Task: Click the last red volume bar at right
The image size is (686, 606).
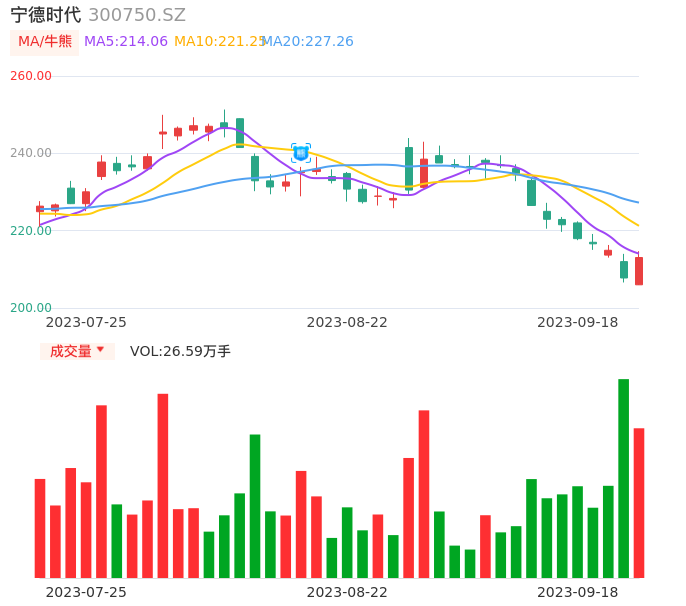Action: (639, 503)
